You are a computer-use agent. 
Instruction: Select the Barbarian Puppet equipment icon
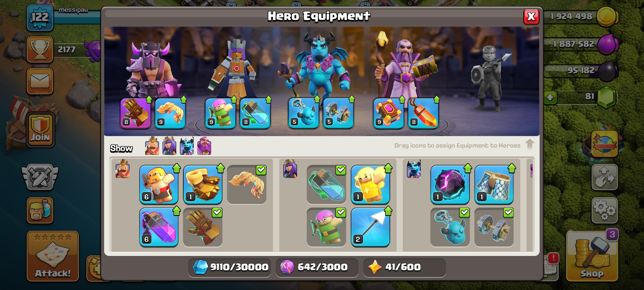click(x=159, y=185)
